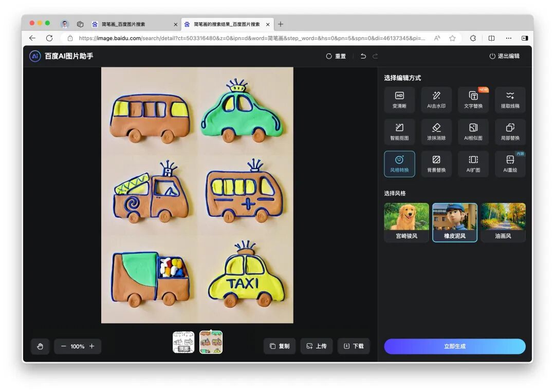
Task: Activate the hand pan tool
Action: [40, 346]
